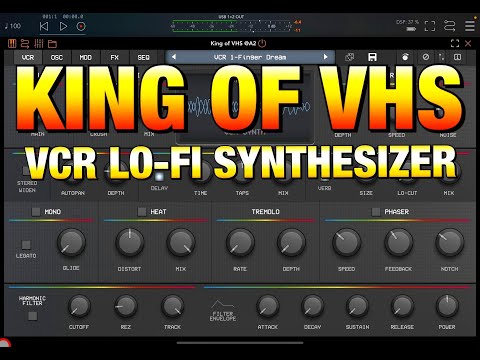Show the keyboard from orange plugin toolbar
This screenshot has height=360, width=480.
pos(12,43)
